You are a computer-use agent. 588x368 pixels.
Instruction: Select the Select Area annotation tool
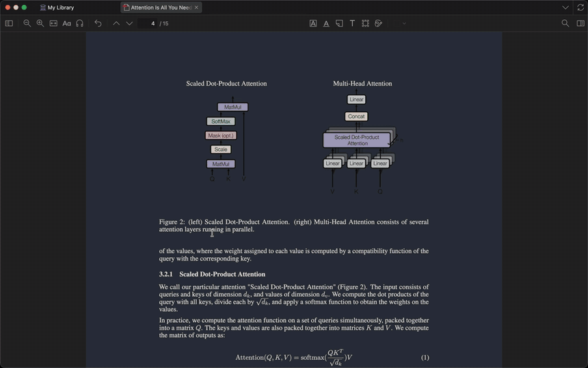click(365, 23)
